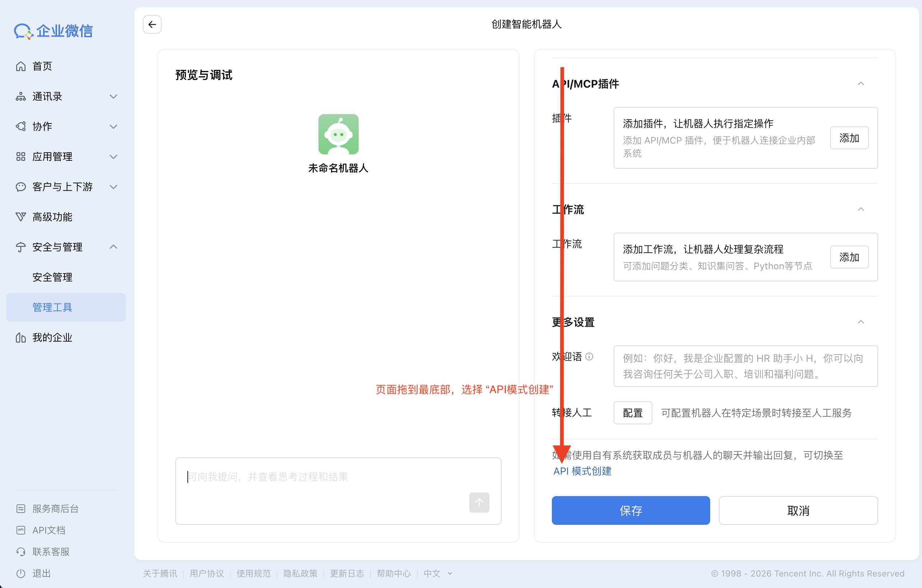The image size is (922, 588).
Task: Open the 中文 language dropdown
Action: (x=438, y=573)
